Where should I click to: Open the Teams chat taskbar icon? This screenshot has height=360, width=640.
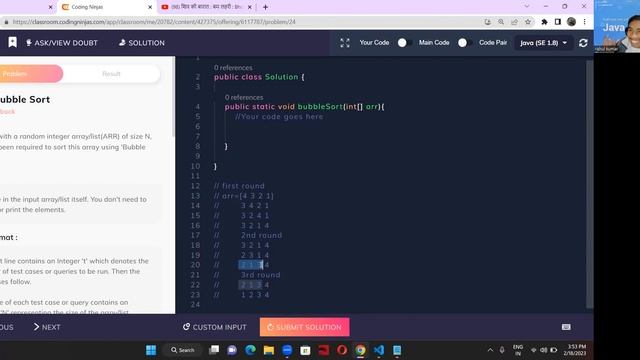[x=232, y=350]
